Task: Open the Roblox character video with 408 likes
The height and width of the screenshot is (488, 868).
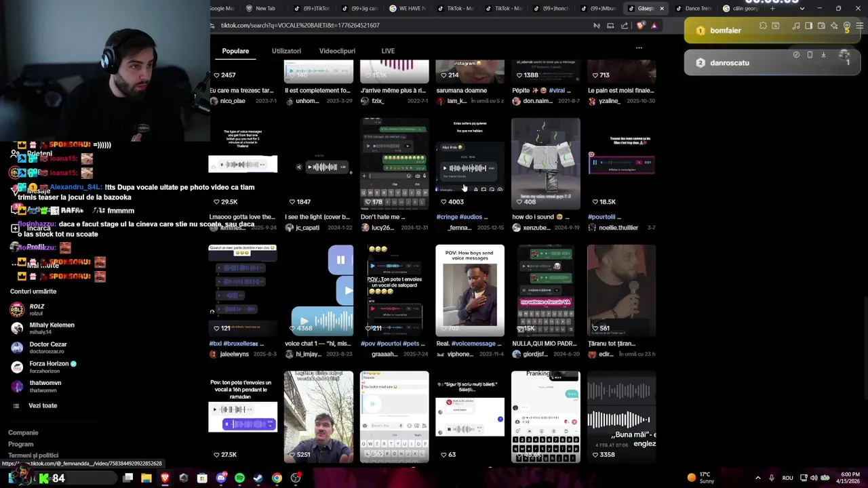Action: (x=546, y=163)
